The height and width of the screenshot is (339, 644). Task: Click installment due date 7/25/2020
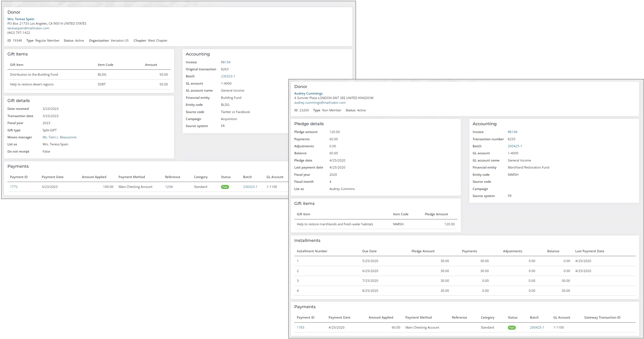click(x=370, y=281)
